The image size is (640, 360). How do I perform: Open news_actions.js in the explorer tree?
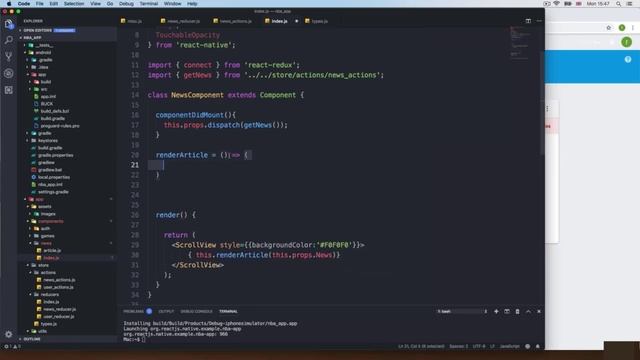pos(59,280)
